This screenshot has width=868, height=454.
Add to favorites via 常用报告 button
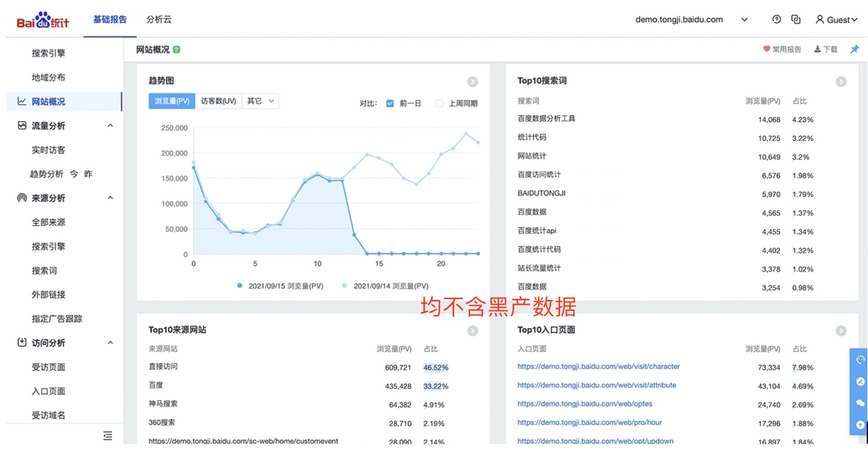coord(782,50)
